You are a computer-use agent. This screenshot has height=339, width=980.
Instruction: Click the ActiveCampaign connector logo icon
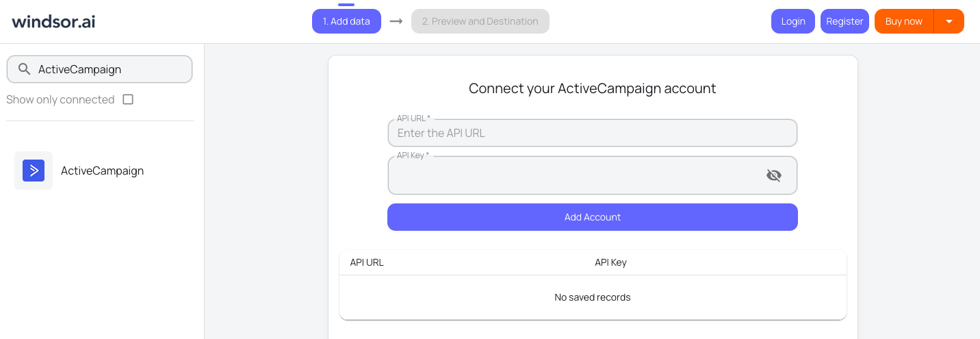coord(34,171)
